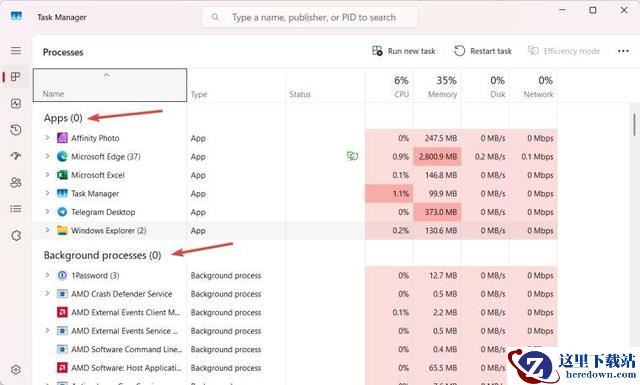Expand the Task Manager process group
The height and width of the screenshot is (385, 640).
click(47, 193)
